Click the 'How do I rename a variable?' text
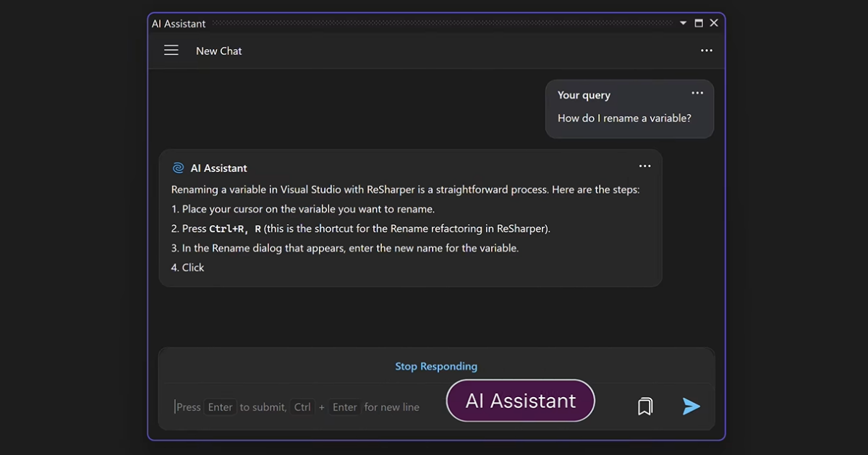Screen dimensions: 868x455 point(624,118)
